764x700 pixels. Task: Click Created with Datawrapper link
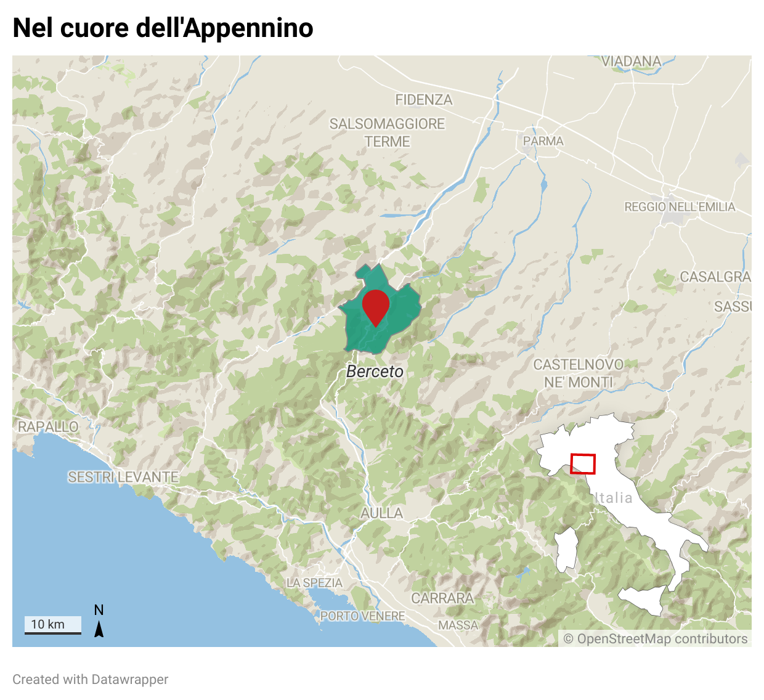click(91, 679)
